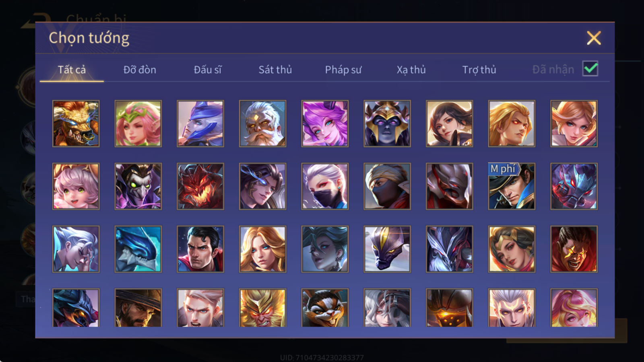Show the 'Xạ thủ' hero category
This screenshot has height=362, width=644.
click(x=411, y=70)
